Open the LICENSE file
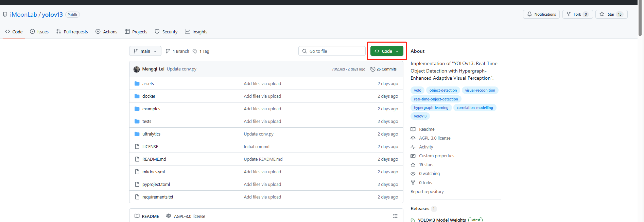This screenshot has width=644, height=222. (150, 147)
